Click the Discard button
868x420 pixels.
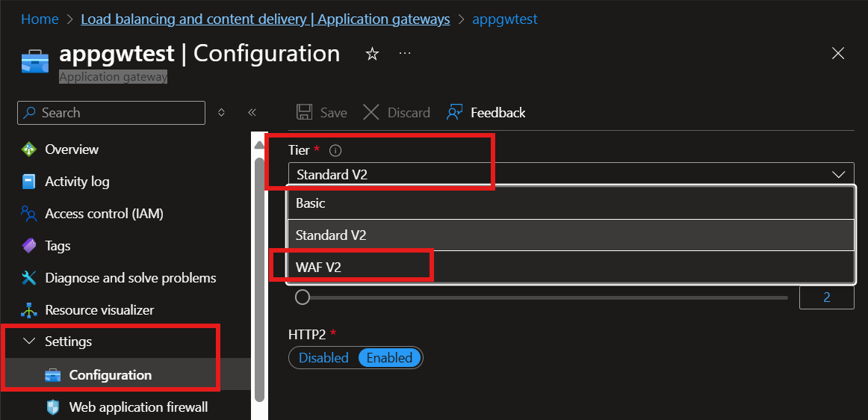397,113
